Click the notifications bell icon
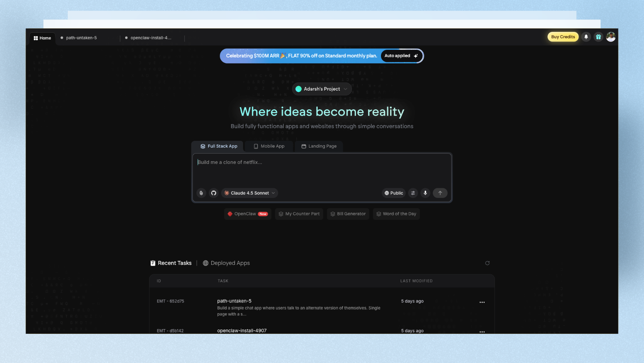 click(586, 37)
